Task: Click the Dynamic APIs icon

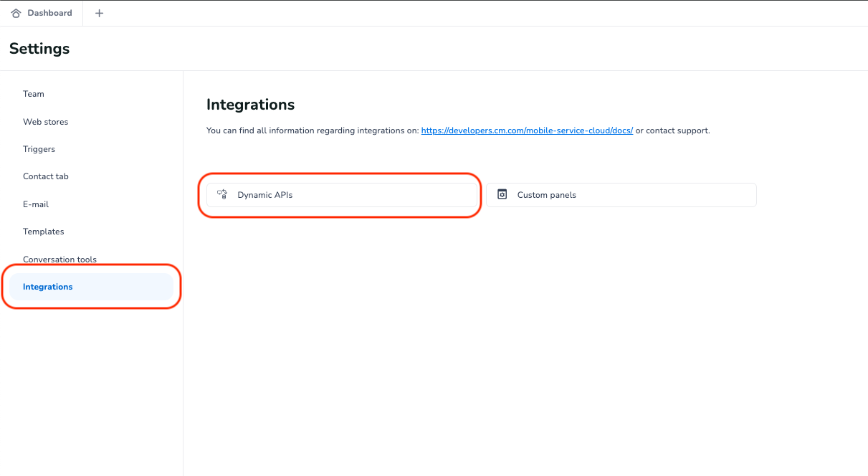Action: [x=222, y=194]
